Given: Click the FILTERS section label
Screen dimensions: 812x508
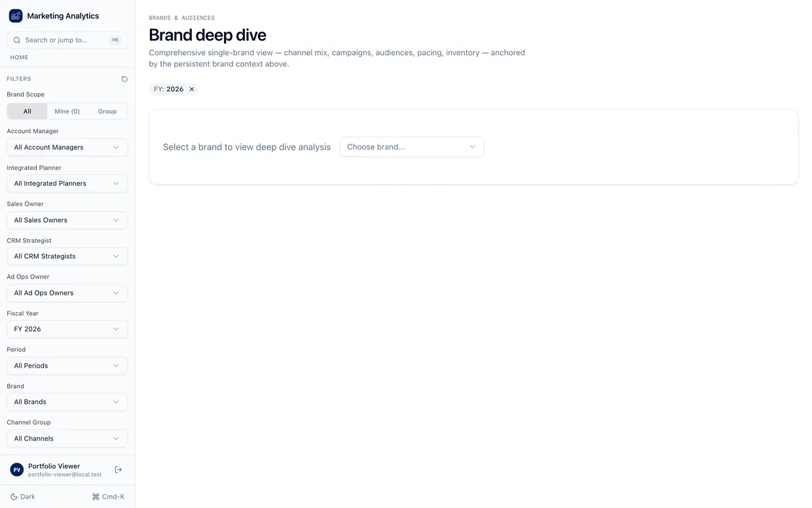Looking at the screenshot, I should (19, 79).
